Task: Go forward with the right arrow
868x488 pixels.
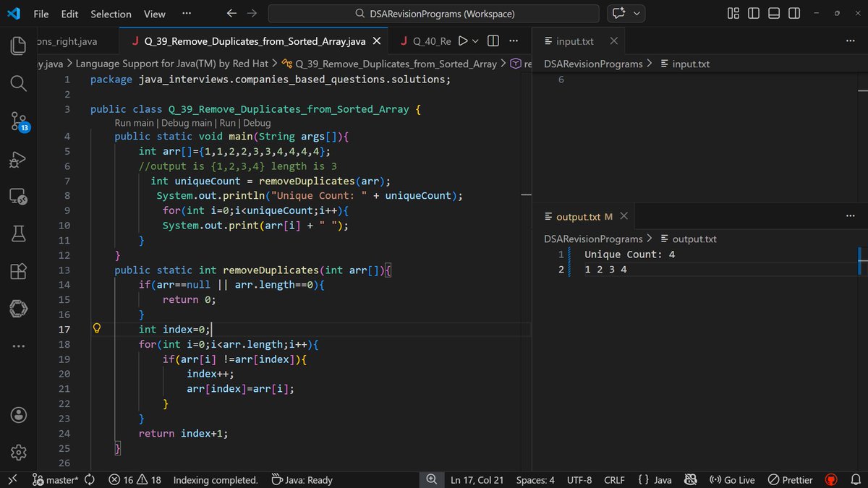Action: point(252,13)
